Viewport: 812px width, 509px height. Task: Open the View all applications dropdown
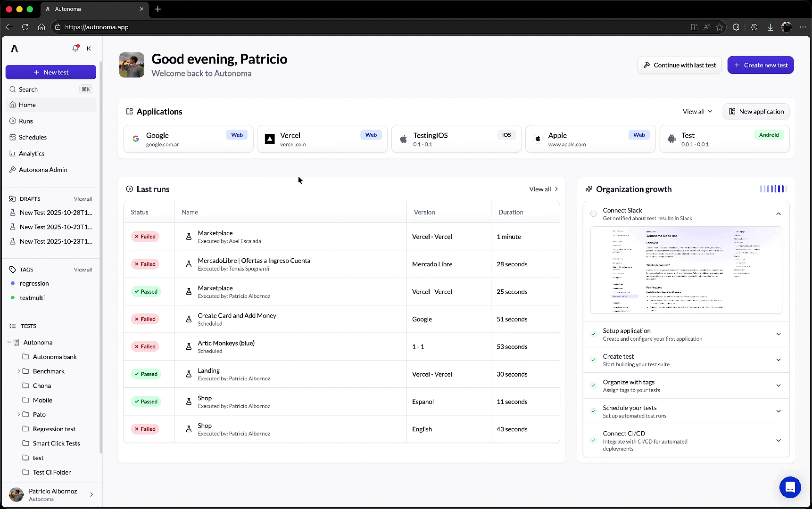[697, 111]
